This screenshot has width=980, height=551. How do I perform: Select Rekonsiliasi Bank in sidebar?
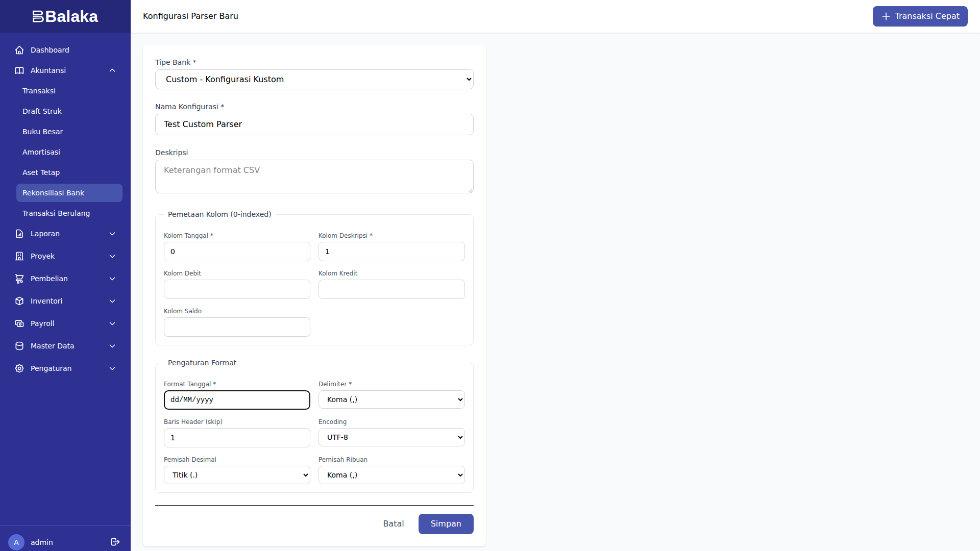coord(69,193)
